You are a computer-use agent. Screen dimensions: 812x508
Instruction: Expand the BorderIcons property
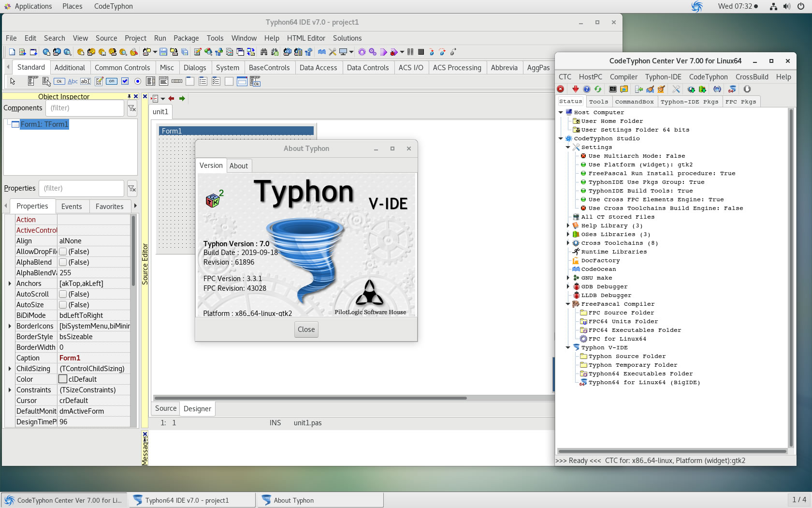click(x=10, y=326)
